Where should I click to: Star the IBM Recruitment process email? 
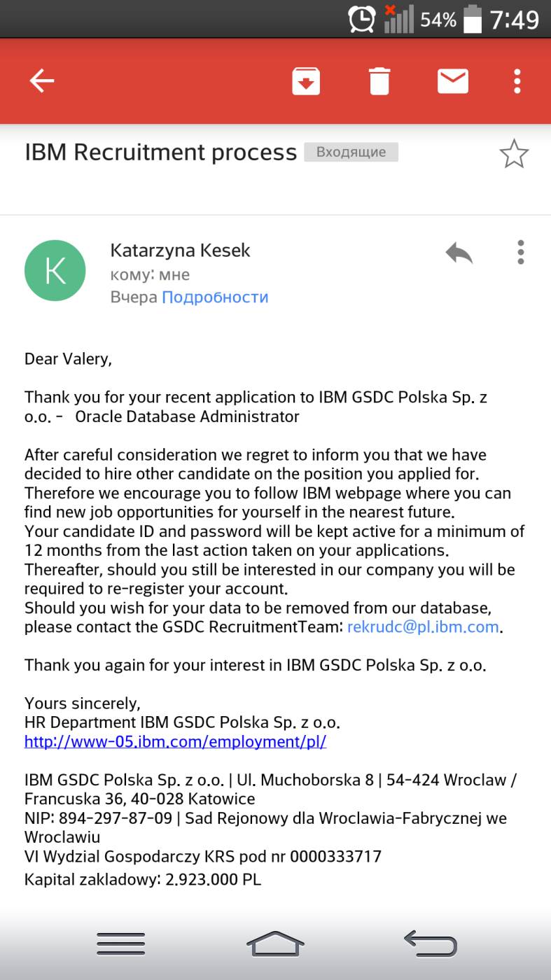click(514, 154)
